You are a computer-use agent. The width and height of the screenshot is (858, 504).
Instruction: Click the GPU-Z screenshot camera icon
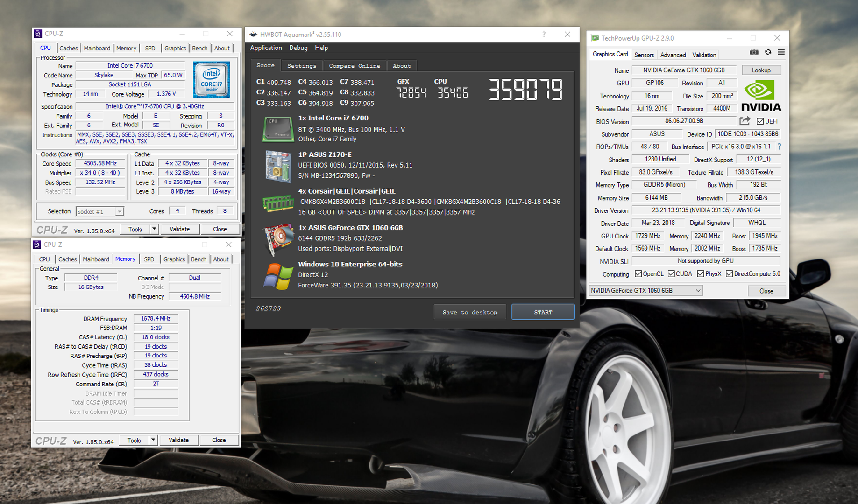[x=754, y=52]
